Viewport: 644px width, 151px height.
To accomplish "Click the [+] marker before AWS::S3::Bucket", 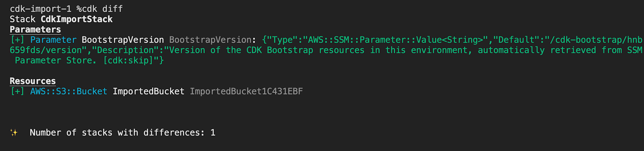I will (17, 91).
